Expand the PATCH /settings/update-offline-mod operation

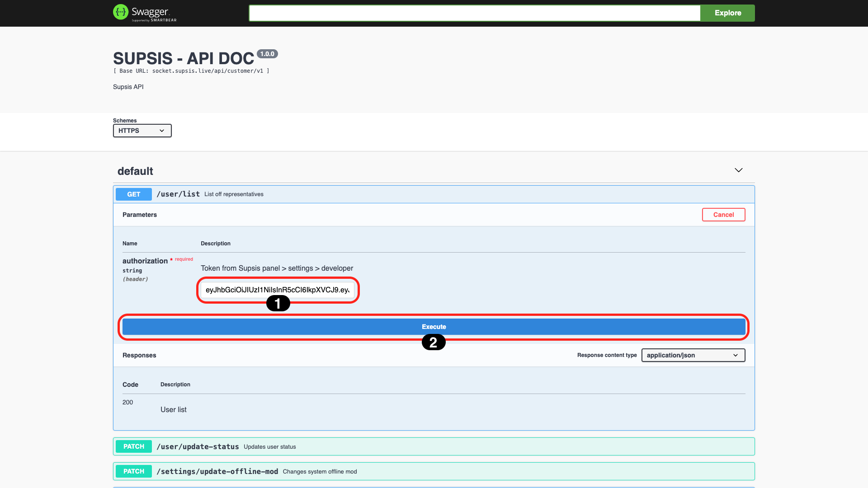point(434,471)
